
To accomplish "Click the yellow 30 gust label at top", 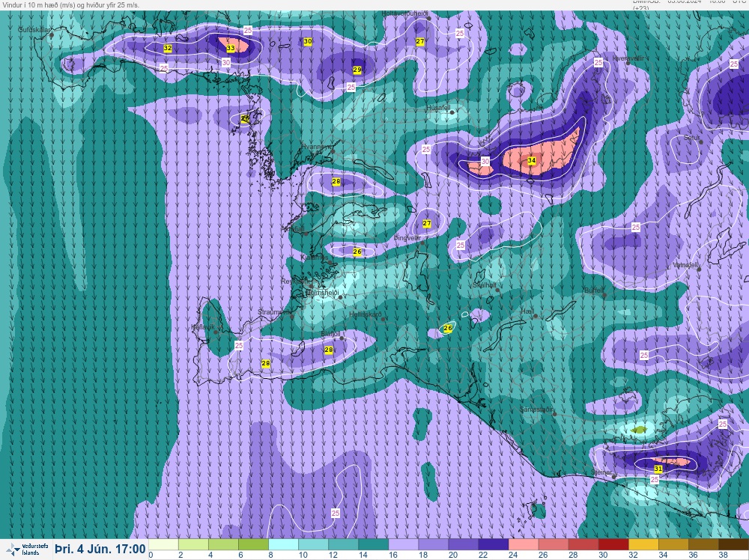I will [x=308, y=41].
